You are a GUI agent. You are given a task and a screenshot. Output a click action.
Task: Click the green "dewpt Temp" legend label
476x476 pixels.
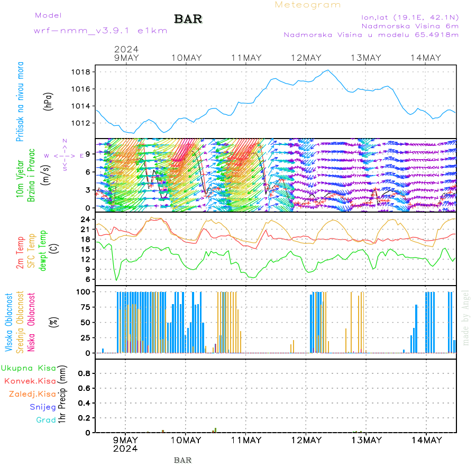(x=42, y=251)
